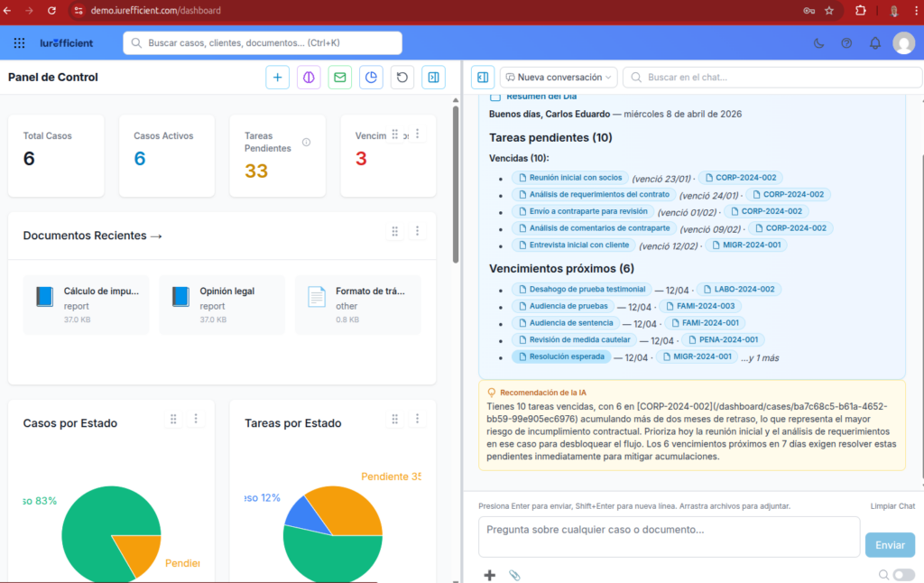Click the drag handle on Casos por Estado card
Screen dimensions: 924x583
tap(173, 419)
